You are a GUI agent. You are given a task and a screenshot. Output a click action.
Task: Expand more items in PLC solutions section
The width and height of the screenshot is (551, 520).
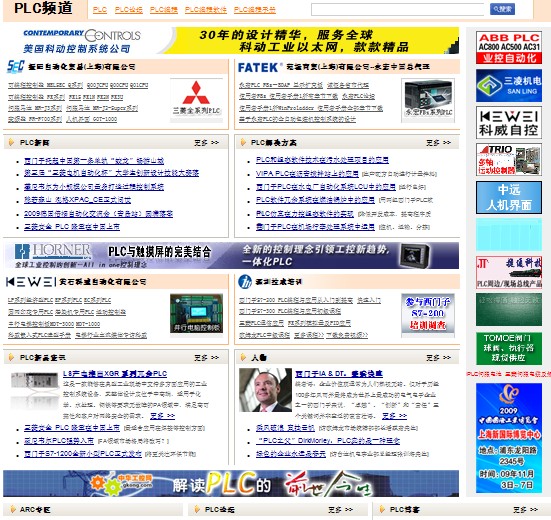[x=438, y=143]
